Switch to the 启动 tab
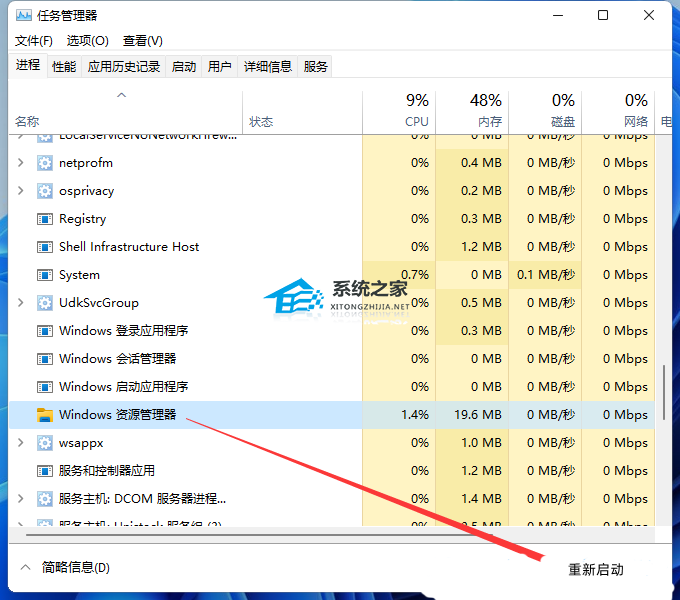This screenshot has height=600, width=680. (184, 67)
